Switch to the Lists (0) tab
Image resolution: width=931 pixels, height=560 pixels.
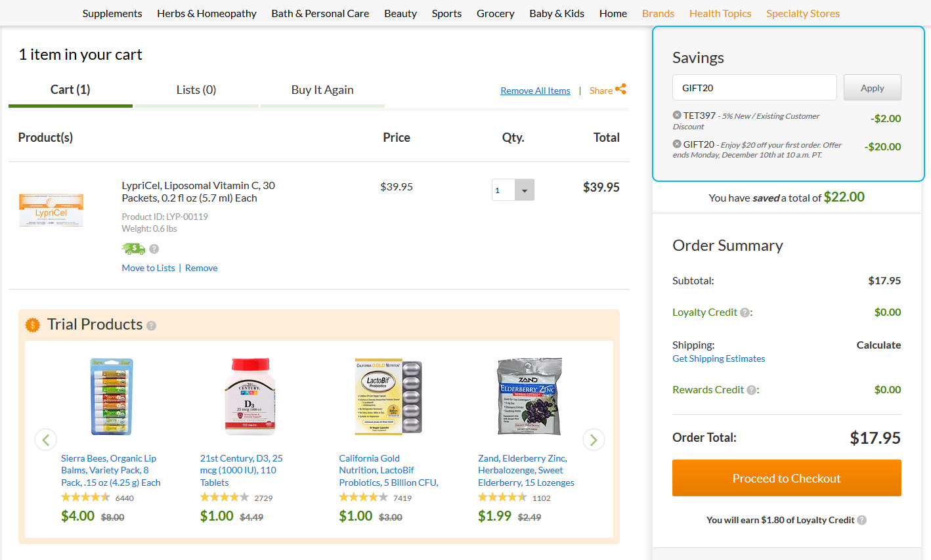[196, 90]
